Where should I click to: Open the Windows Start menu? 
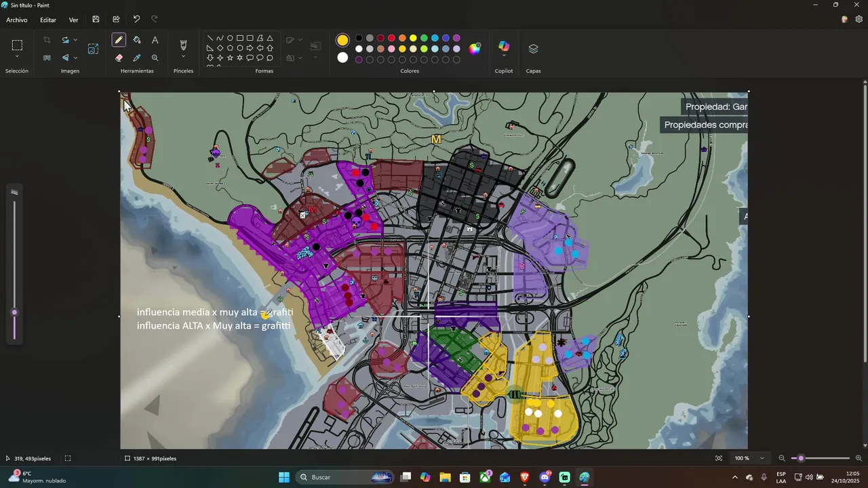284,477
